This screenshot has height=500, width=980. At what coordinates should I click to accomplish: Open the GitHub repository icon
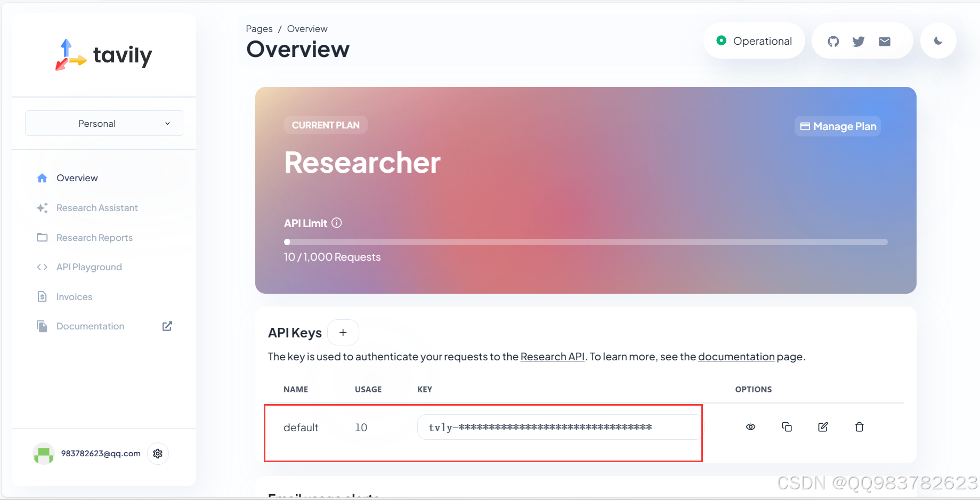click(832, 41)
